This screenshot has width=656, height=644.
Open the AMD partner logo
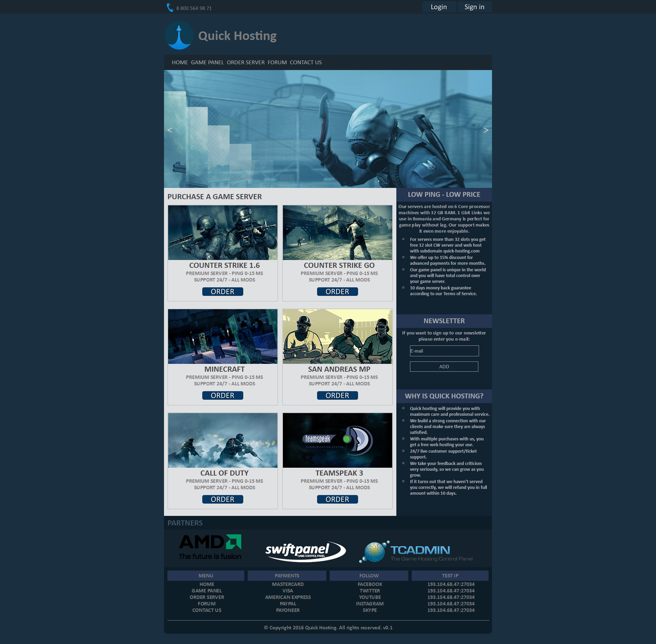[210, 547]
